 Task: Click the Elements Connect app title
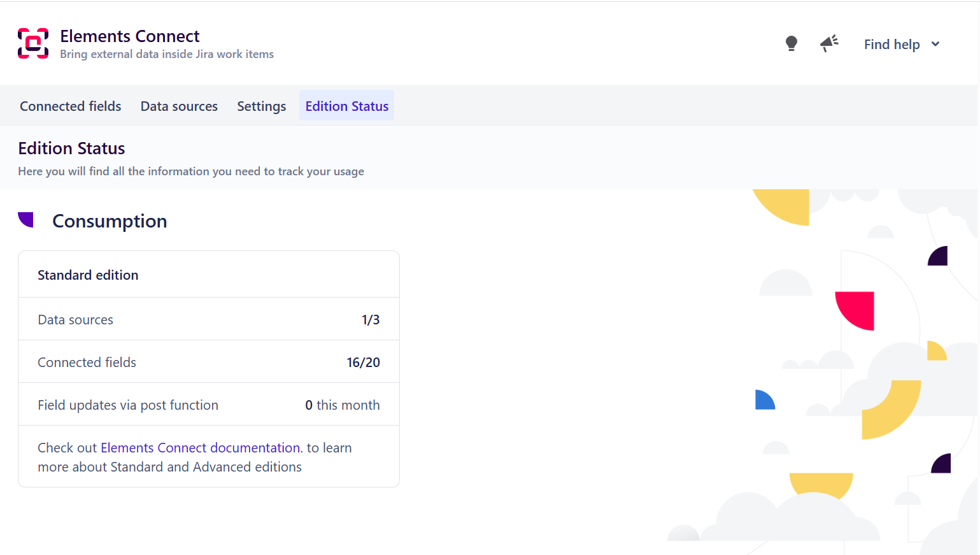pos(130,36)
